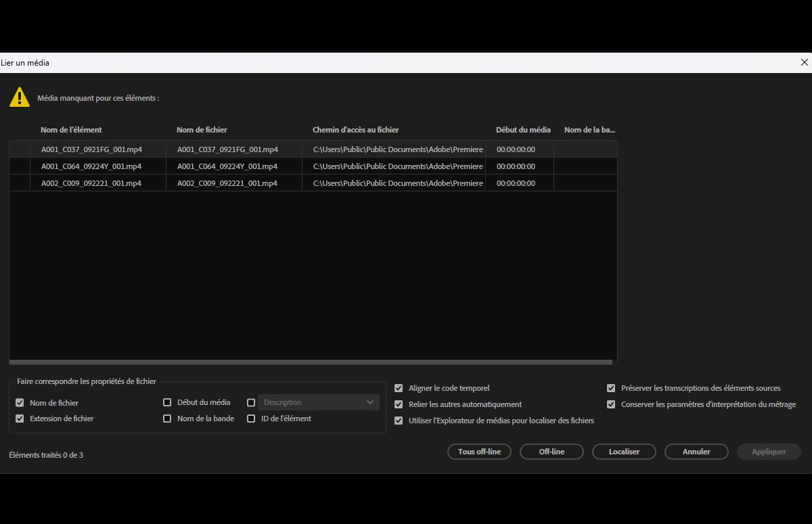Uncheck Extension de fichier checkbox
812x524 pixels.
point(20,419)
